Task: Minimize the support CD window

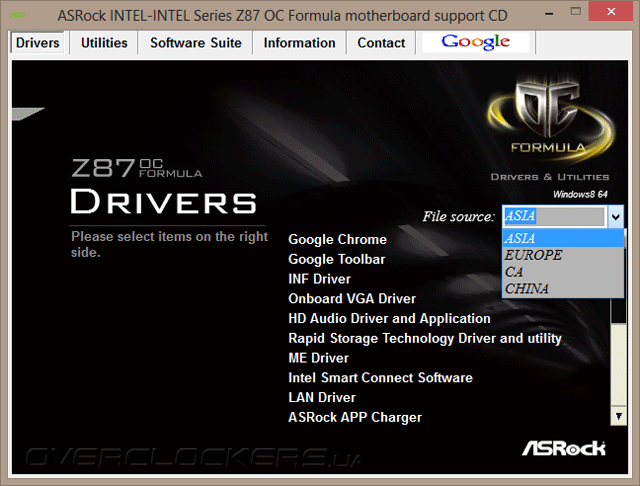Action: tap(549, 13)
